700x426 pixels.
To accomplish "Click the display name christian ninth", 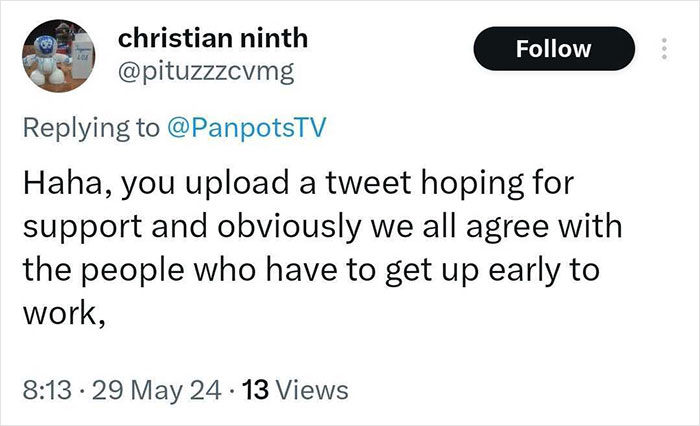I will coord(213,38).
